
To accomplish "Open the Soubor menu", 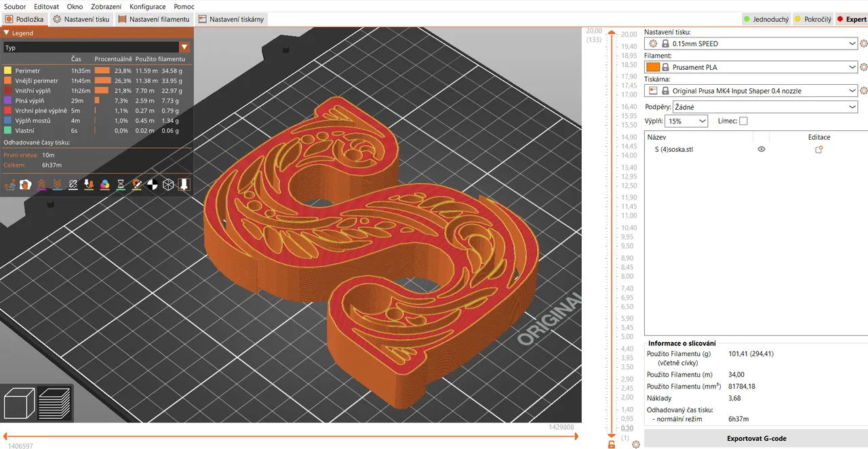I will 14,6.
